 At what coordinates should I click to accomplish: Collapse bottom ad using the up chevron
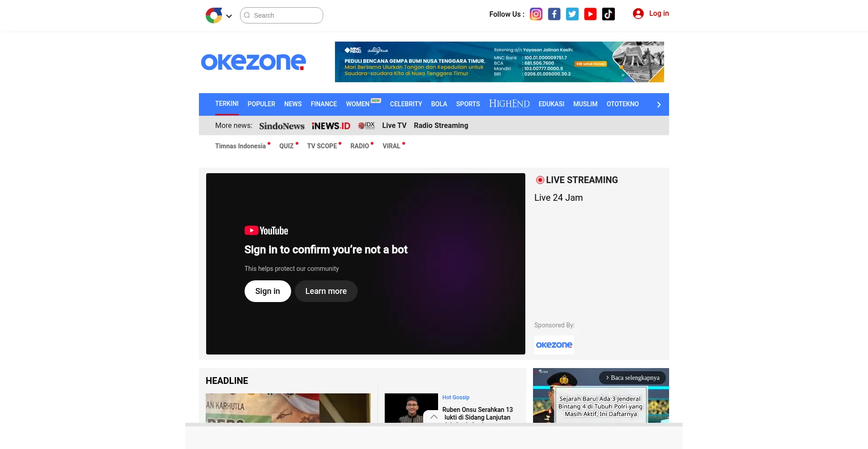pos(434,417)
